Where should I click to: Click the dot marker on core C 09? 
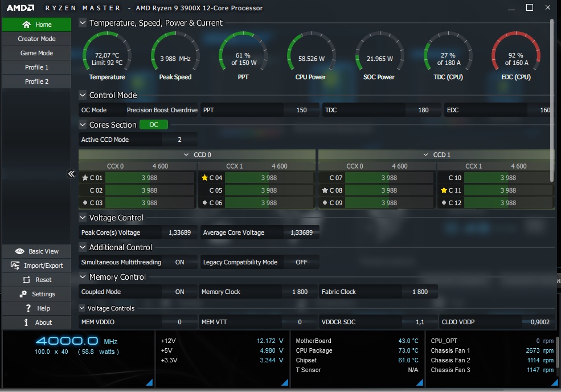[x=325, y=203]
